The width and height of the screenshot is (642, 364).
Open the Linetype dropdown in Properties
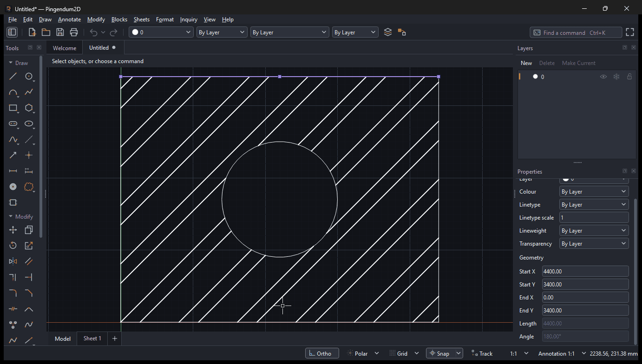point(594,205)
